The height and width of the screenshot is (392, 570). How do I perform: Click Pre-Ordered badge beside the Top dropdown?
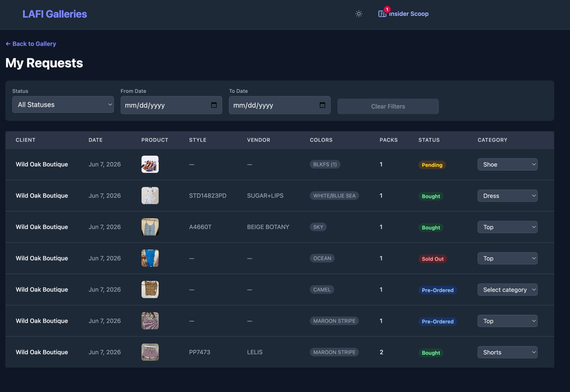(x=437, y=321)
